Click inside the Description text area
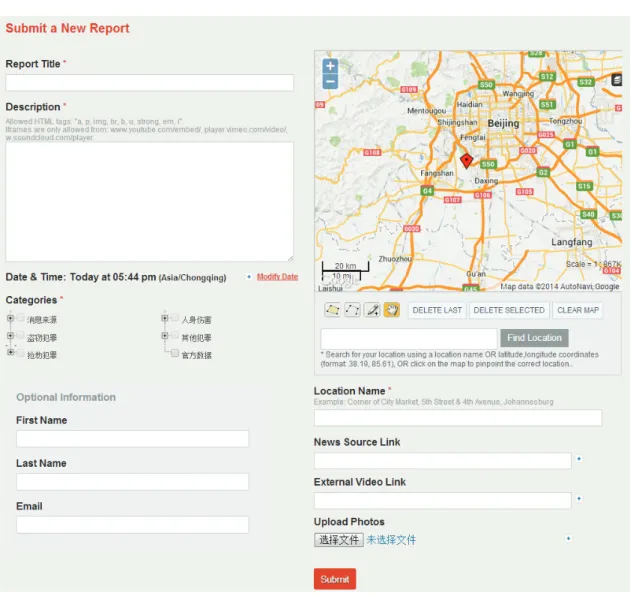This screenshot has width=630, height=595. [149, 202]
